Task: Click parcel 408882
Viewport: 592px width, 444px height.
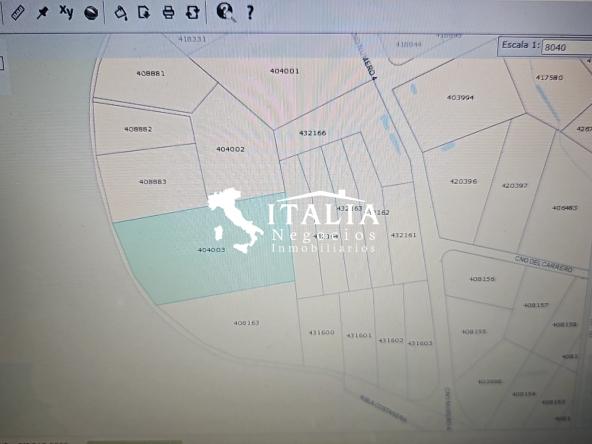Action: click(138, 129)
